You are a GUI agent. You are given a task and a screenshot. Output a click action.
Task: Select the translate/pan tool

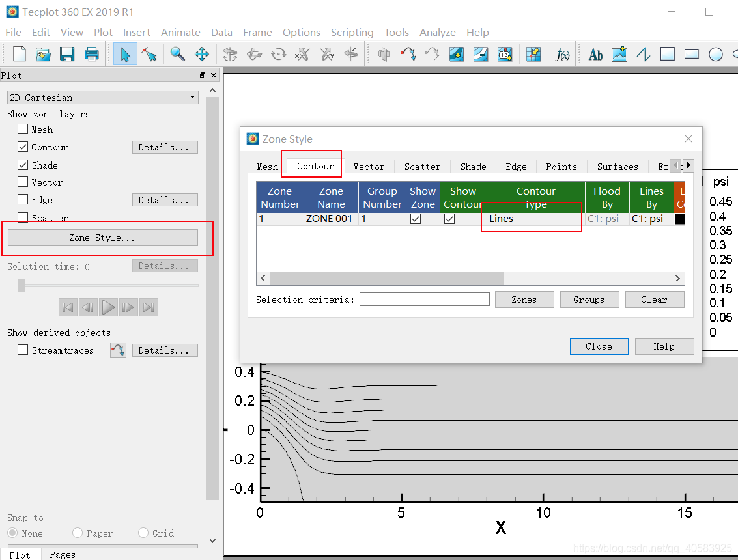(x=202, y=54)
